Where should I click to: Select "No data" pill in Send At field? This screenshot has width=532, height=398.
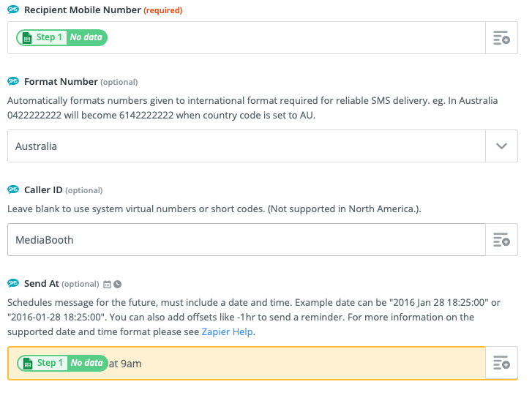point(86,363)
